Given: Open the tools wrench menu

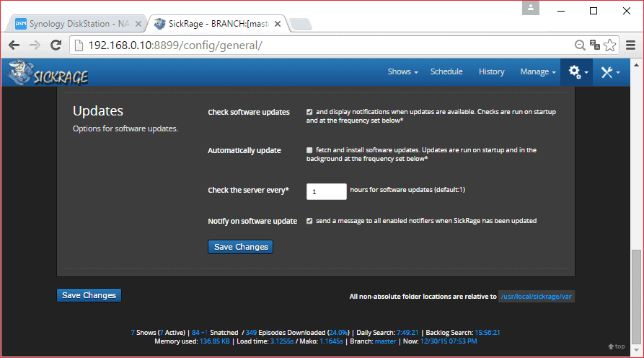Looking at the screenshot, I should coord(610,72).
